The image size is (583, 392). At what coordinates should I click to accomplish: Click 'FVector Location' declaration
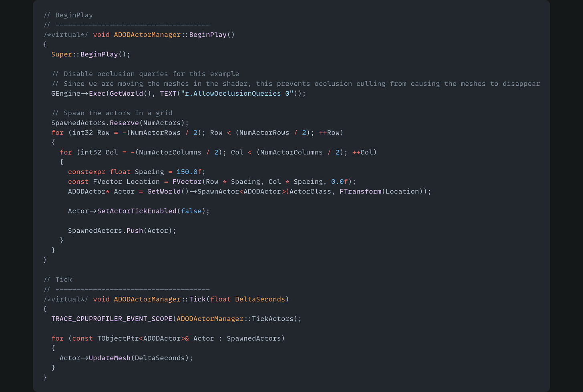tap(126, 182)
